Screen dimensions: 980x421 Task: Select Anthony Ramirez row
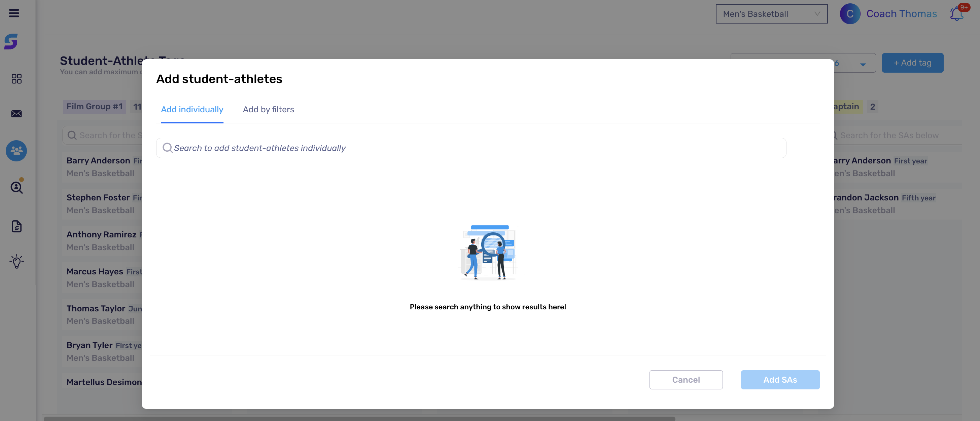tap(102, 241)
